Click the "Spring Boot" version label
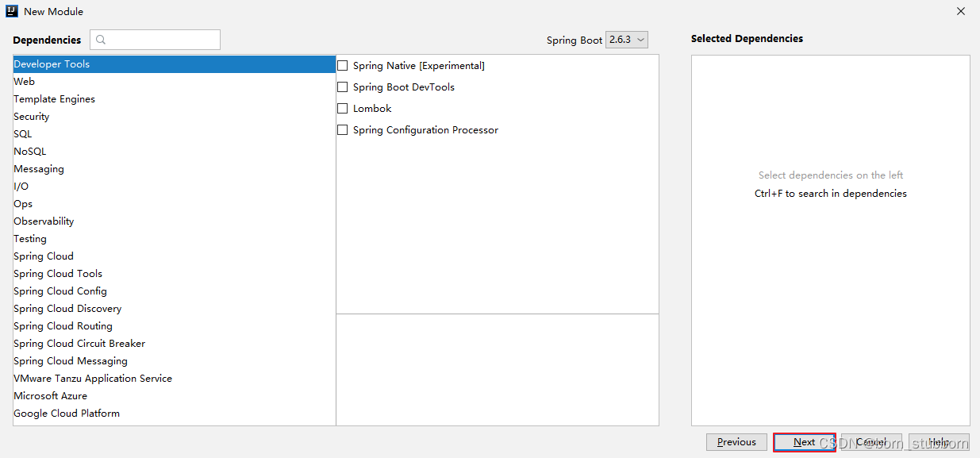This screenshot has width=980, height=458. [575, 40]
